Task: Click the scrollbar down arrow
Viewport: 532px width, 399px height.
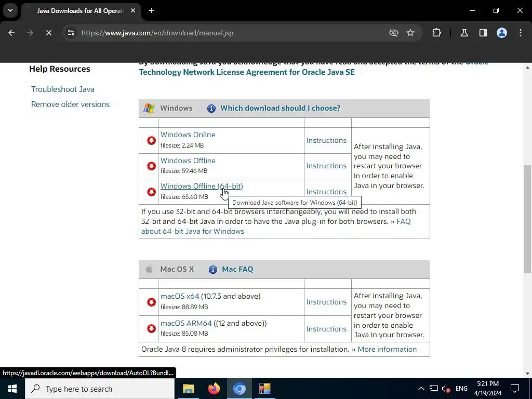Action: pyautogui.click(x=527, y=374)
